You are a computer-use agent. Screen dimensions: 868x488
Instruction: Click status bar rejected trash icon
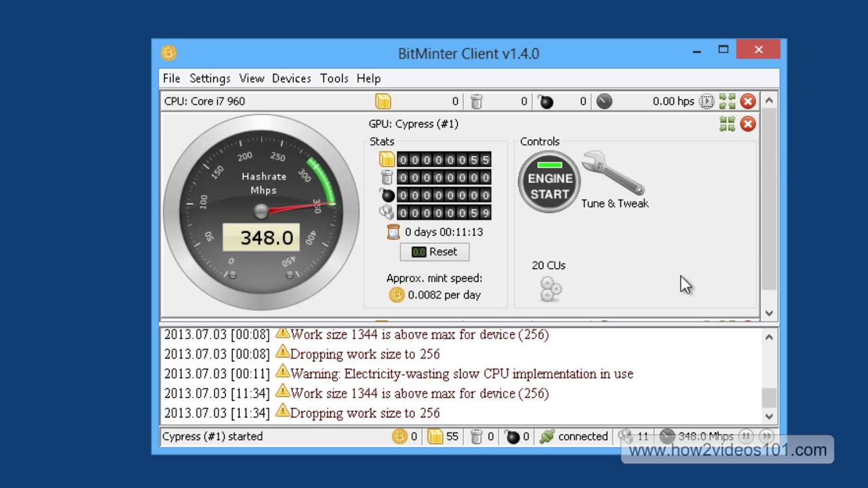coord(477,436)
